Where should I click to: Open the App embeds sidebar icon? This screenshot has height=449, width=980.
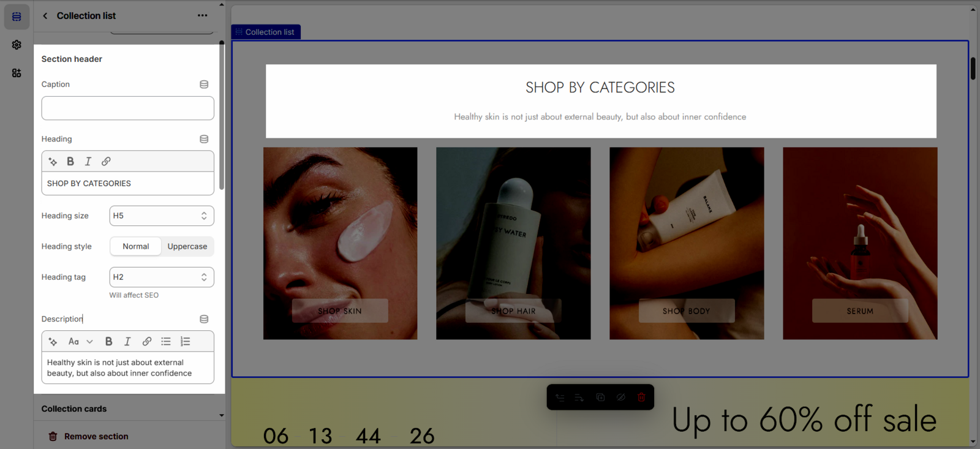pyautogui.click(x=17, y=73)
